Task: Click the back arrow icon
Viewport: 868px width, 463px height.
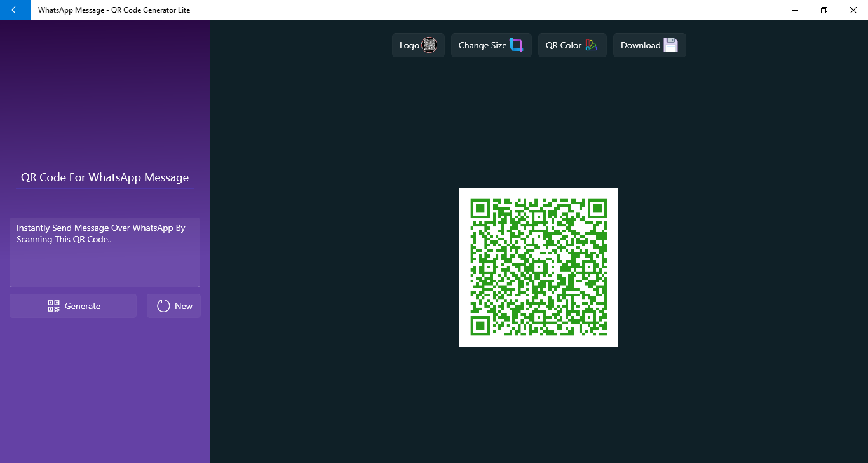Action: point(15,10)
